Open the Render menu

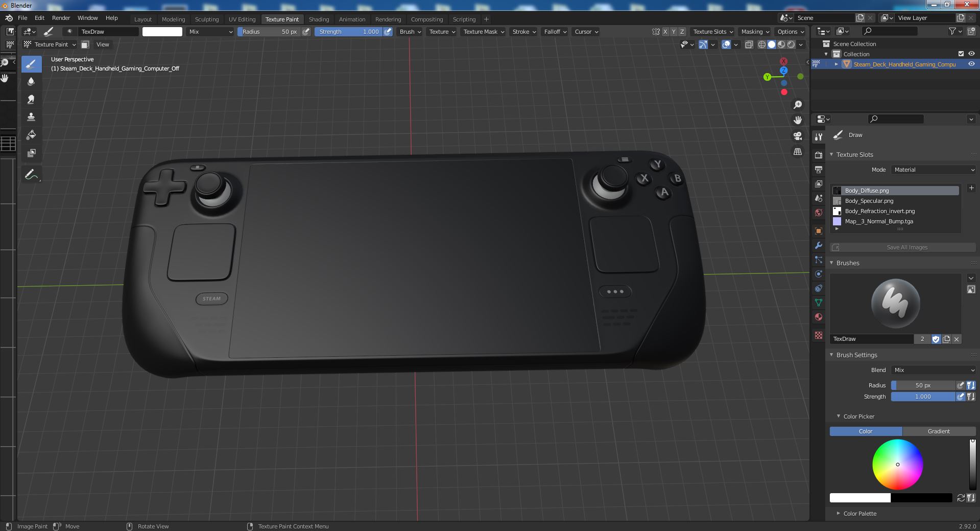[x=61, y=18]
